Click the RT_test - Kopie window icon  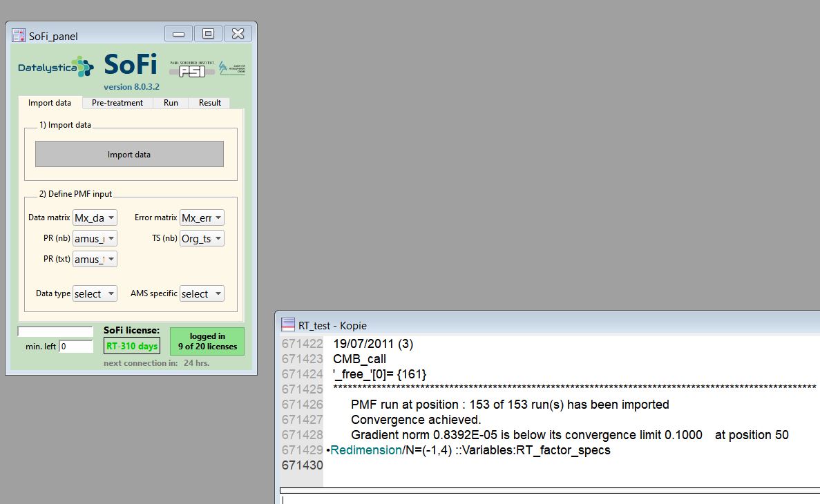288,325
